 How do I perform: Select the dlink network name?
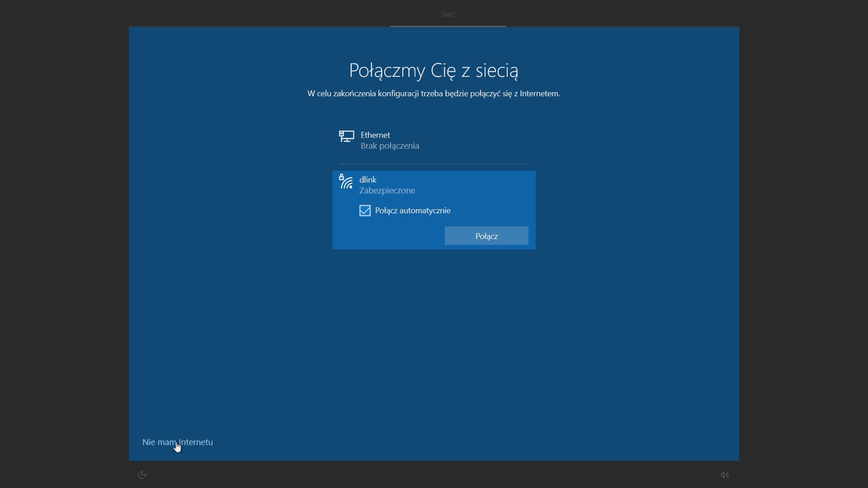[x=368, y=180]
